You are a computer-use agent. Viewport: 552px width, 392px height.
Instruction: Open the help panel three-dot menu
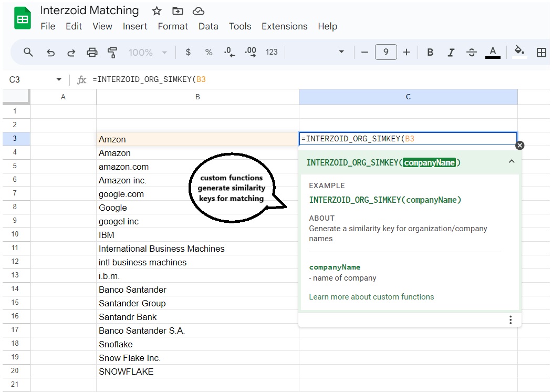coord(511,320)
